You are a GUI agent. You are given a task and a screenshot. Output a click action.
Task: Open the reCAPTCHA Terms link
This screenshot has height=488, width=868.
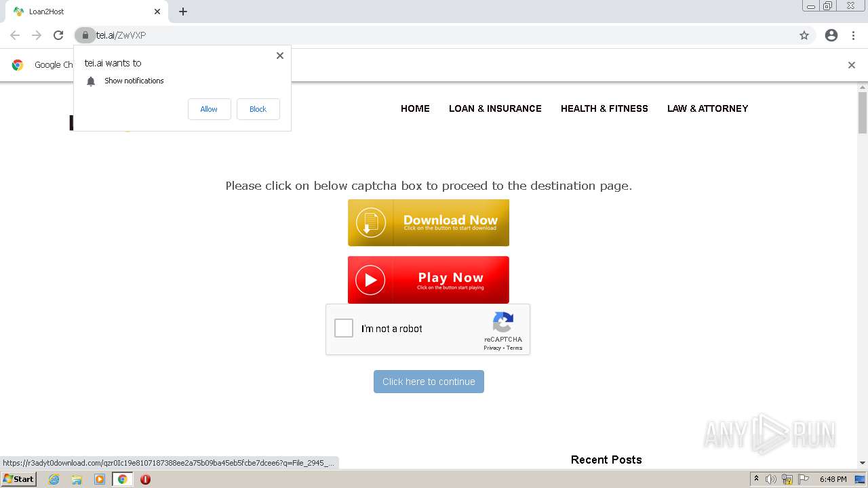tap(515, 348)
